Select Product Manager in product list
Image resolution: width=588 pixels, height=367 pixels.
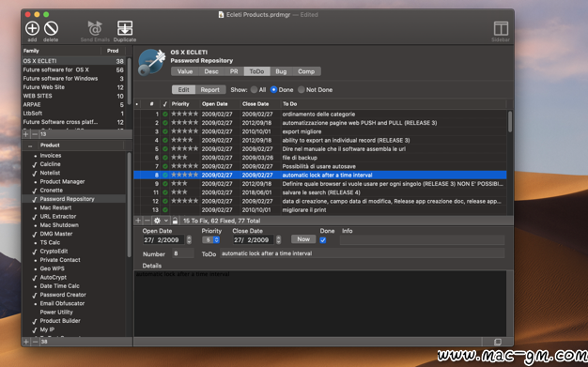pos(62,181)
